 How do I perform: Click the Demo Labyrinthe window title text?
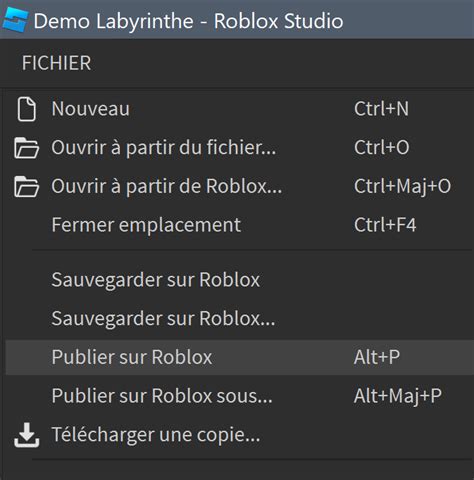pyautogui.click(x=113, y=21)
